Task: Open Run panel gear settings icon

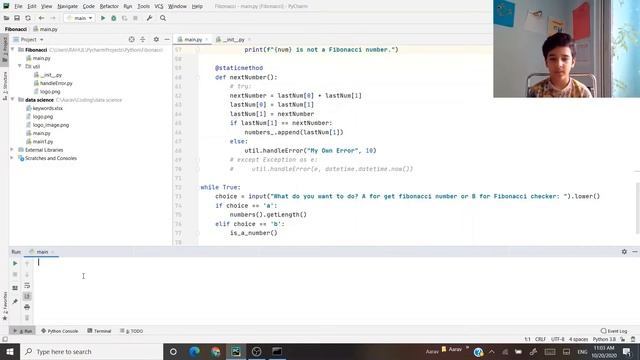Action: (624, 252)
